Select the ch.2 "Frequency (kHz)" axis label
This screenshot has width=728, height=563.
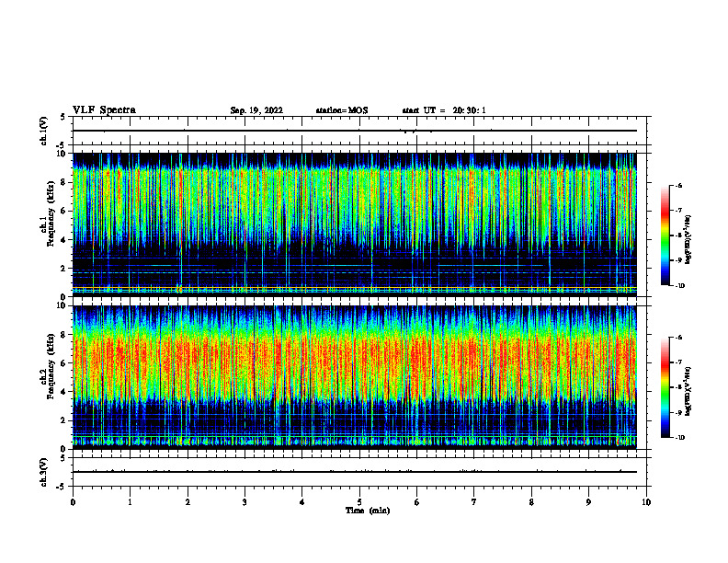coord(51,365)
